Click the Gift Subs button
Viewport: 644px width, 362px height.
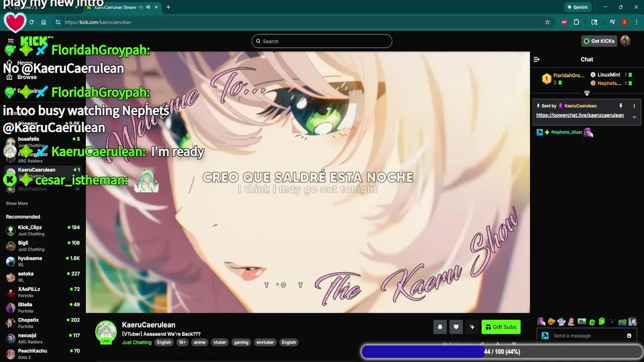click(501, 327)
